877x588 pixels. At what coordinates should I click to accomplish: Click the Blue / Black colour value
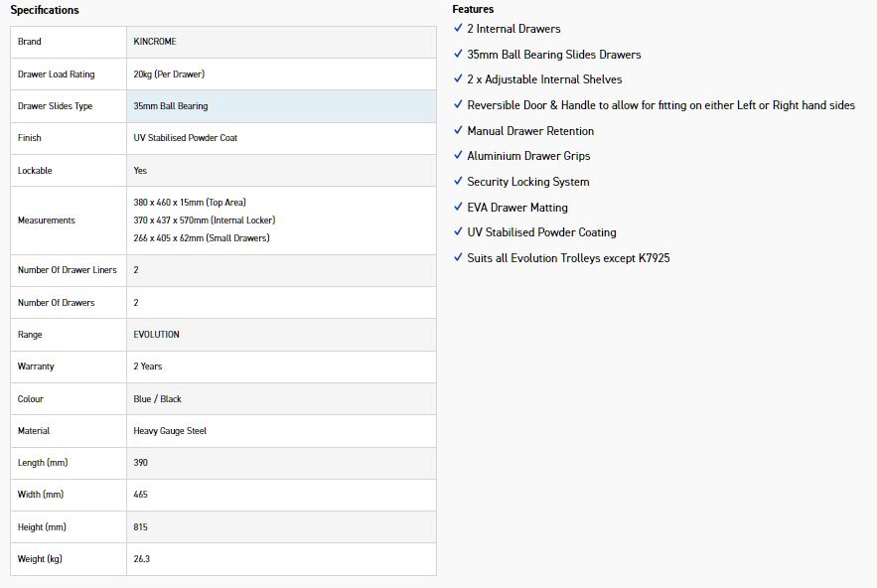pos(157,399)
